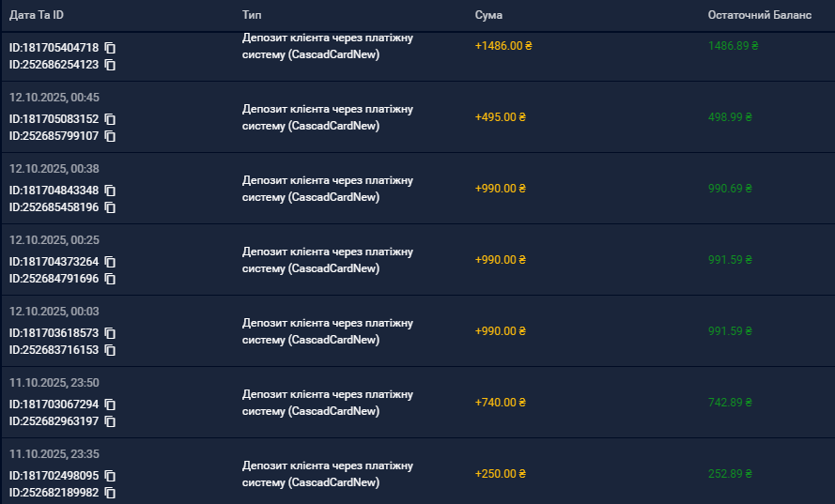Copy ID 181704373264 to clipboard
The image size is (835, 504).
pos(110,262)
